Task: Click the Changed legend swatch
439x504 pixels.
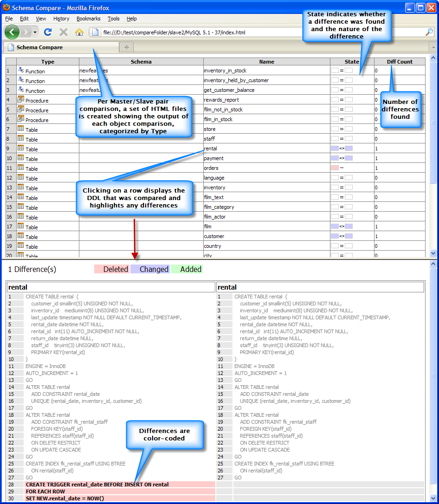Action: 150,269
